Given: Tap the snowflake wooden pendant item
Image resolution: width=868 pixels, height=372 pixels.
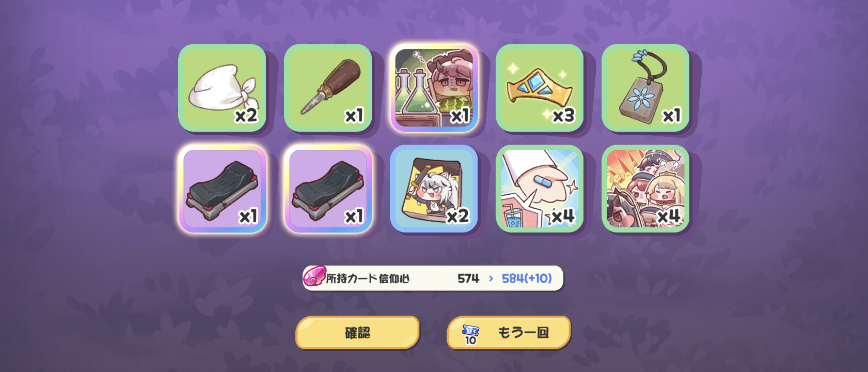Looking at the screenshot, I should pyautogui.click(x=645, y=88).
